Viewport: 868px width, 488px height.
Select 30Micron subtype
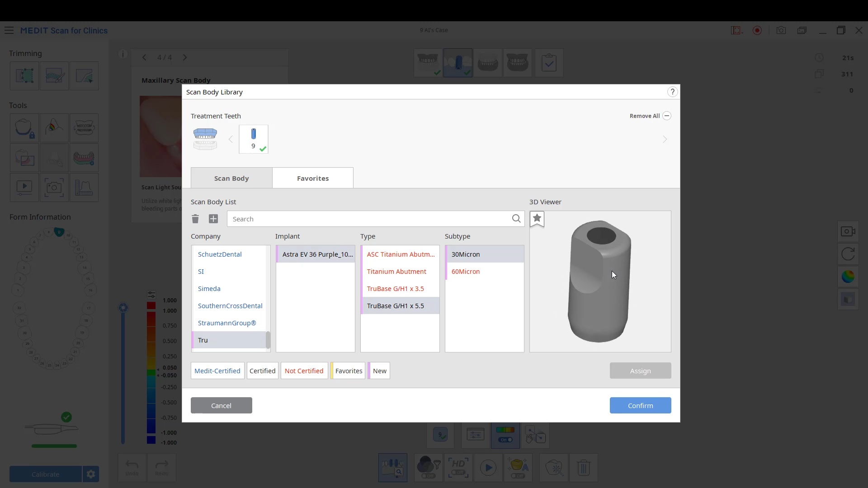[485, 254]
